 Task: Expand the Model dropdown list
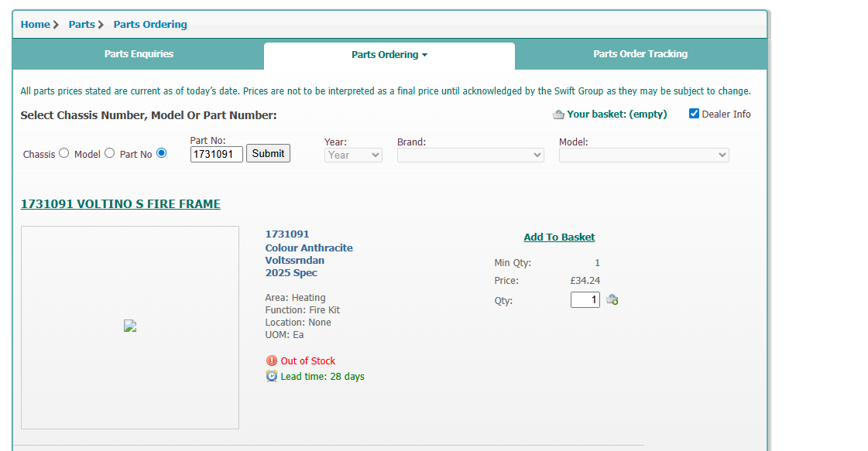click(643, 155)
